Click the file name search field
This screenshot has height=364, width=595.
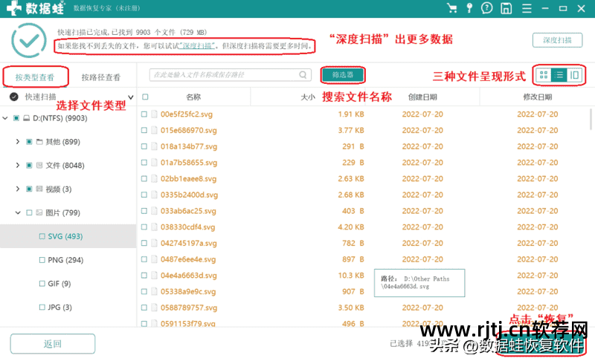(x=231, y=75)
